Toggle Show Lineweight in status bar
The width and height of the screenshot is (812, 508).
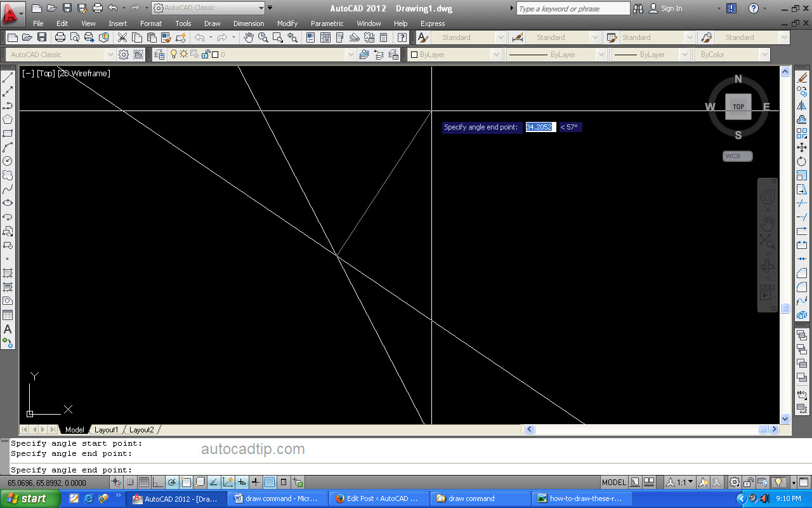(256, 482)
